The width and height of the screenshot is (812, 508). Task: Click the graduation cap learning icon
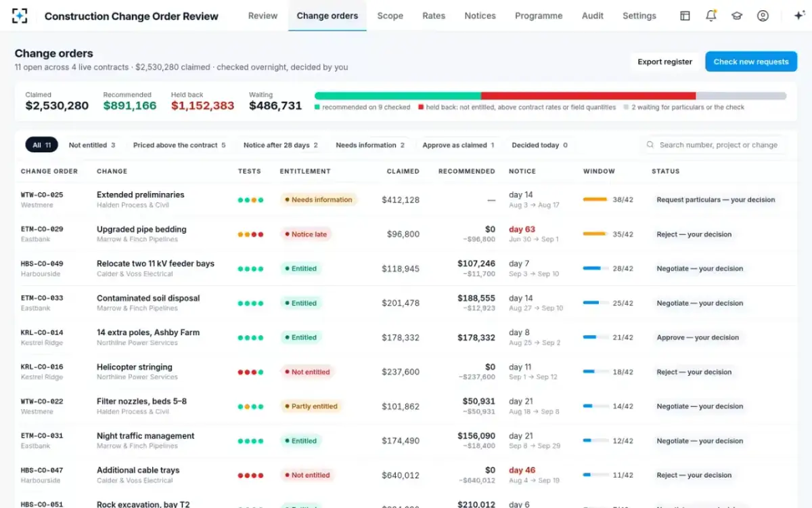[737, 16]
